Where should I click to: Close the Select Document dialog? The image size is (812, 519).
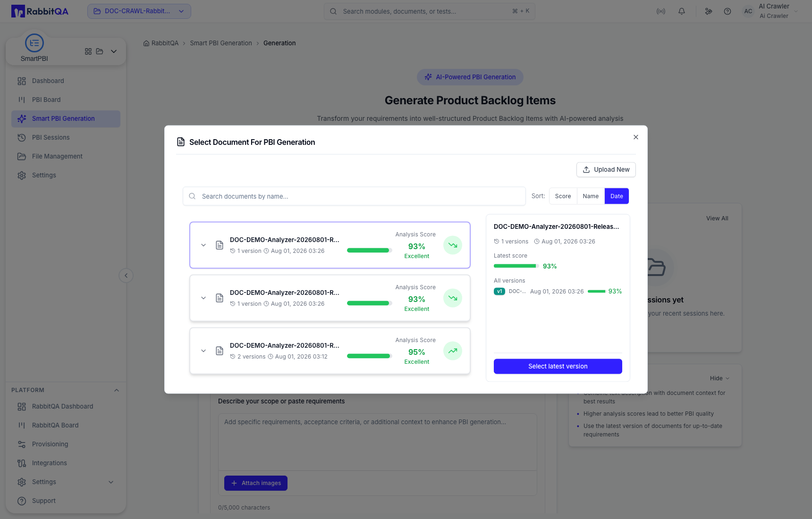636,137
